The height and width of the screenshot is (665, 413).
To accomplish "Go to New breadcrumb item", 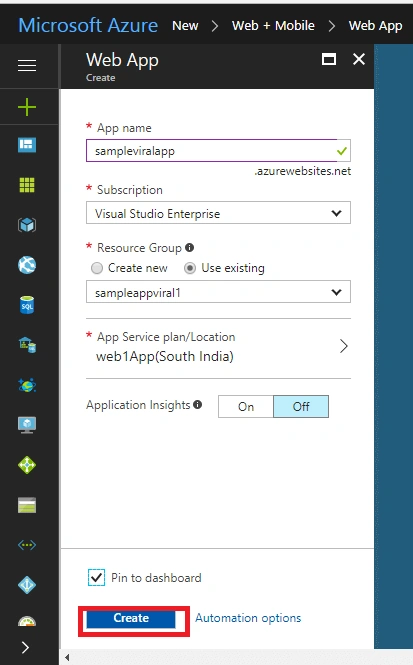I will 185,25.
